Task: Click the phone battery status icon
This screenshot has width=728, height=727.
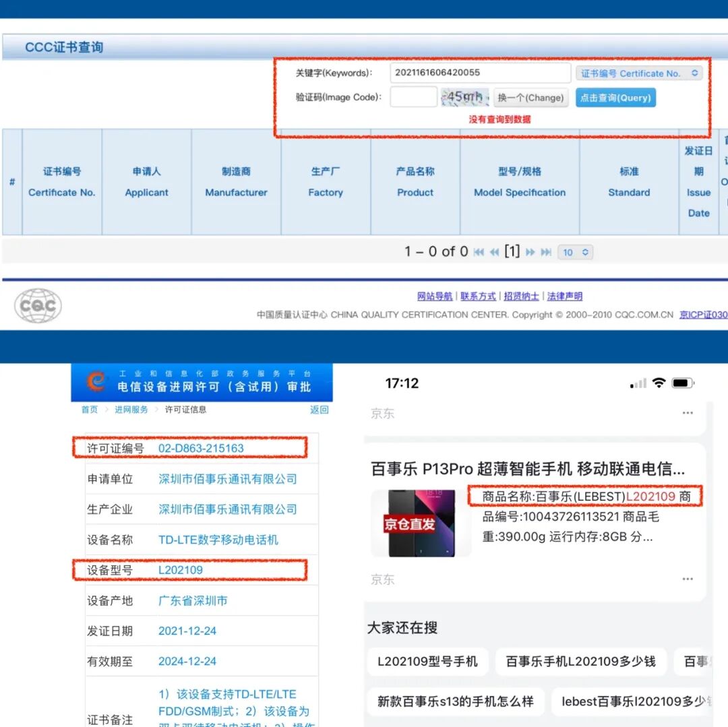Action: [x=683, y=383]
